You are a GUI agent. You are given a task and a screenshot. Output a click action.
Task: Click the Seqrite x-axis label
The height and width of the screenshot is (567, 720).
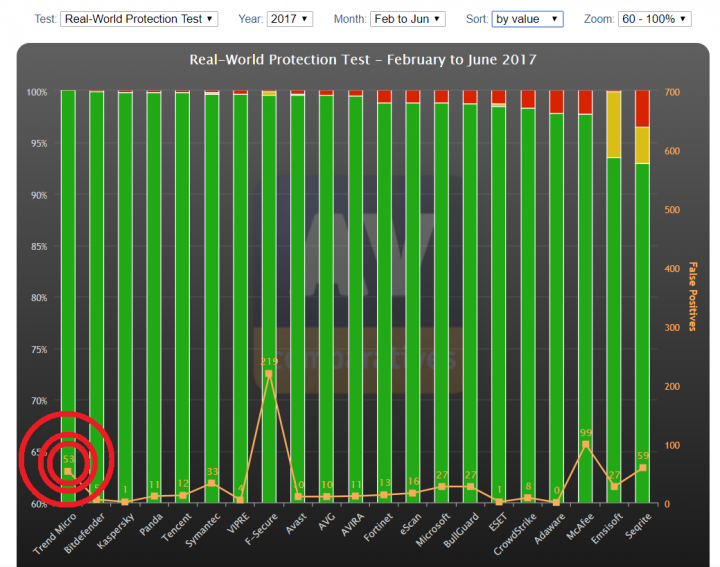click(x=638, y=526)
